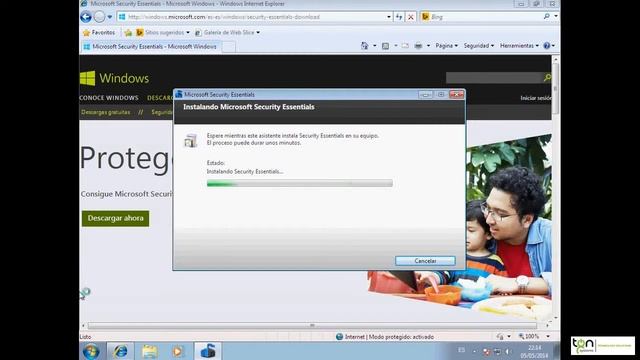Open the Favoritos star button

(99, 32)
